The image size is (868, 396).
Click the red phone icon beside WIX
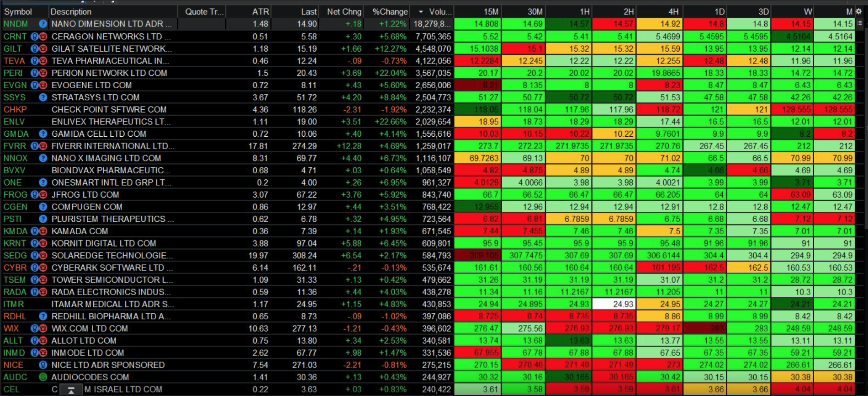tap(43, 328)
